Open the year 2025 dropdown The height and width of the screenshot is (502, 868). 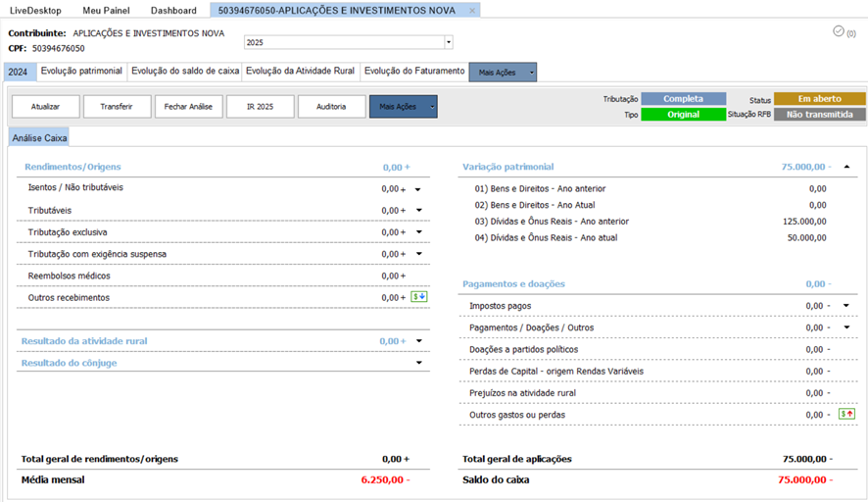(x=449, y=42)
